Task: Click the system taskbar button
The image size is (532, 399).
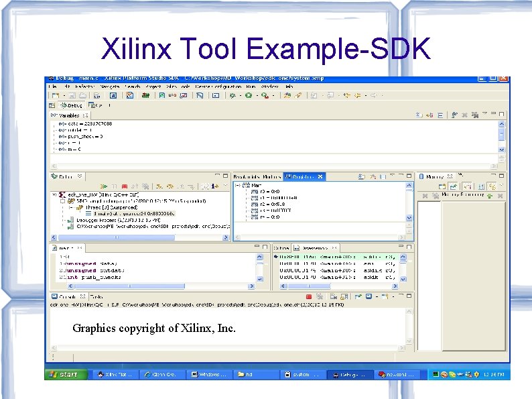Action: tap(303, 375)
